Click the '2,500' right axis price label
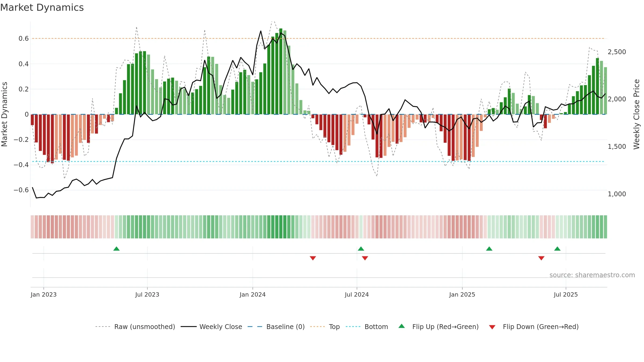The width and height of the screenshot is (644, 362). click(x=617, y=52)
